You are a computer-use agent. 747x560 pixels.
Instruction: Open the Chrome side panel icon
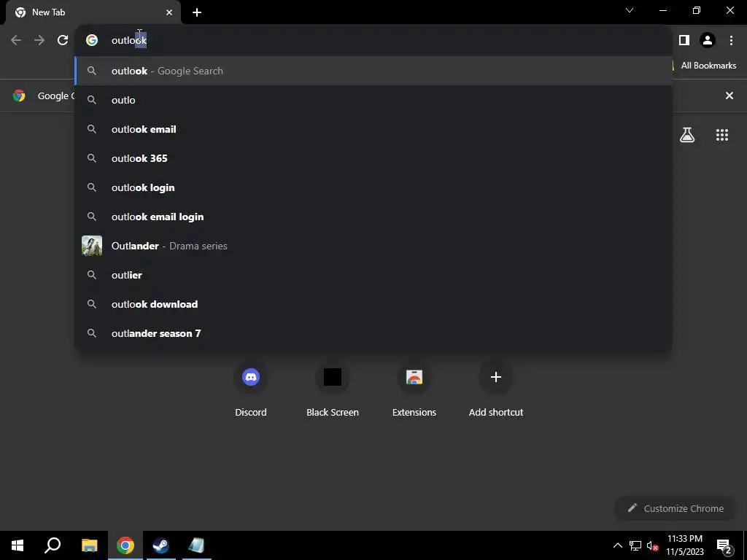(x=684, y=40)
